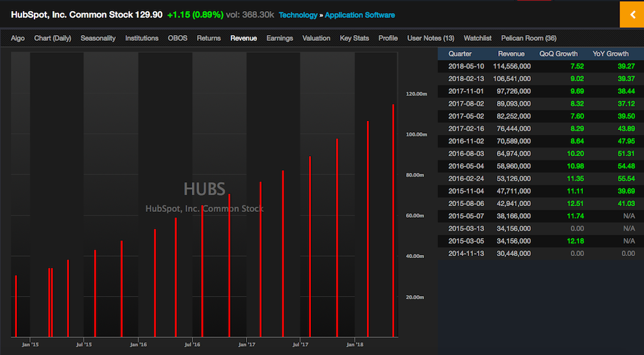This screenshot has width=644, height=355.
Task: Switch to Chart (Daily) tab
Action: point(53,38)
